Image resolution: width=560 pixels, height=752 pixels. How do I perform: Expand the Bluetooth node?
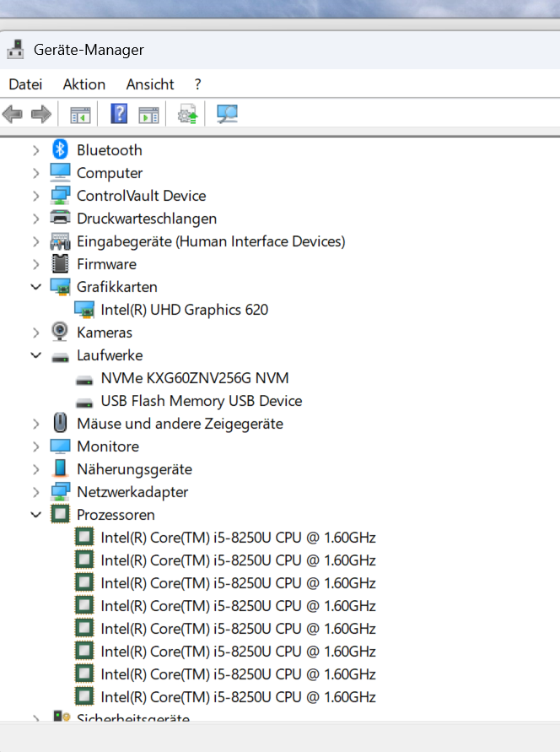[36, 150]
